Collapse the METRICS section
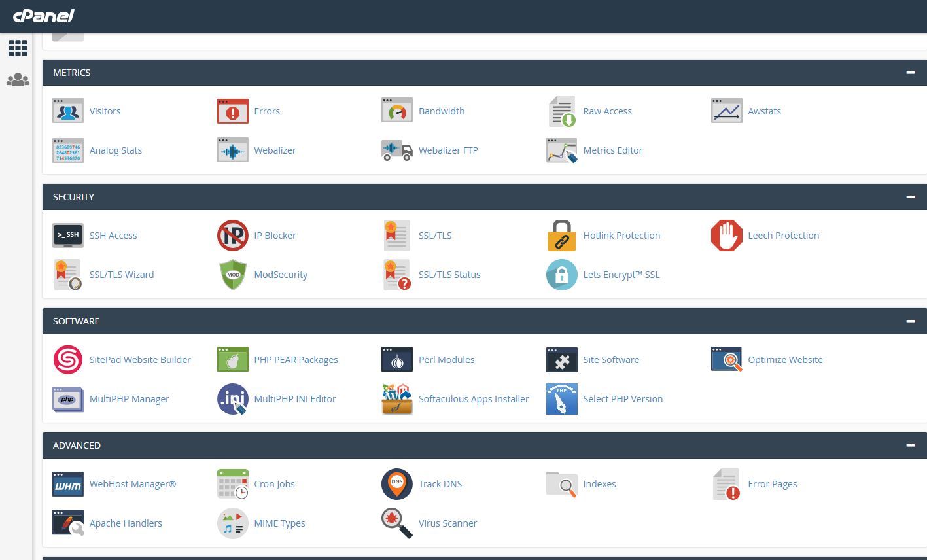The width and height of the screenshot is (927, 560). (910, 72)
